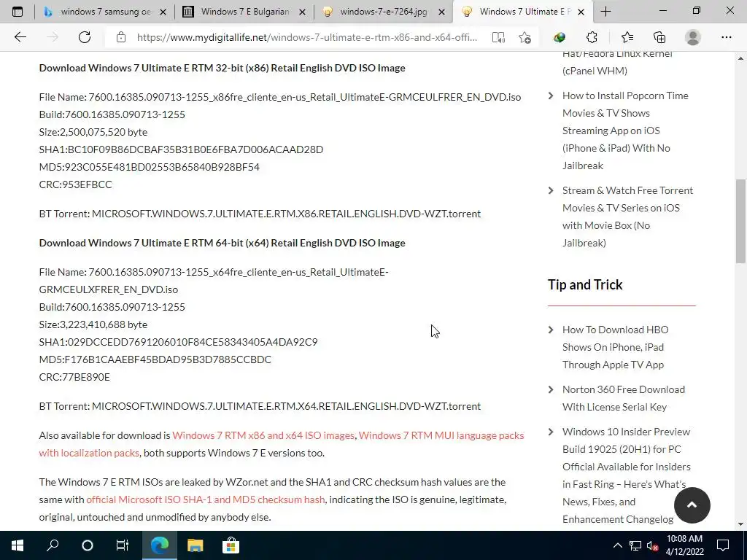Click 'CRC:953EFBCC' text

point(75,184)
